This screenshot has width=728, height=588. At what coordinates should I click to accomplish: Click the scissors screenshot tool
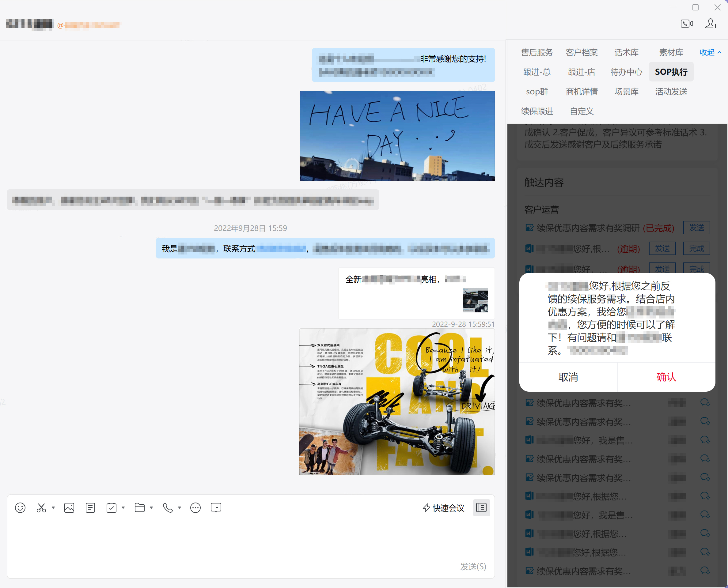point(41,508)
